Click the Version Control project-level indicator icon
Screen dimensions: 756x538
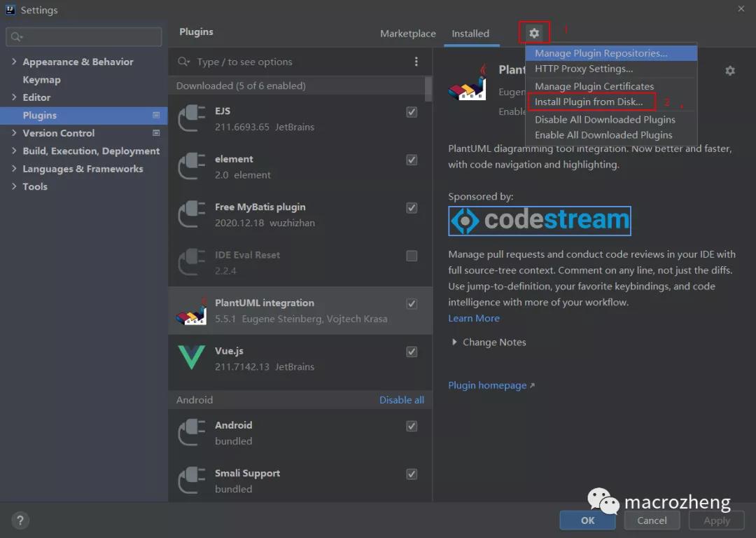point(156,132)
